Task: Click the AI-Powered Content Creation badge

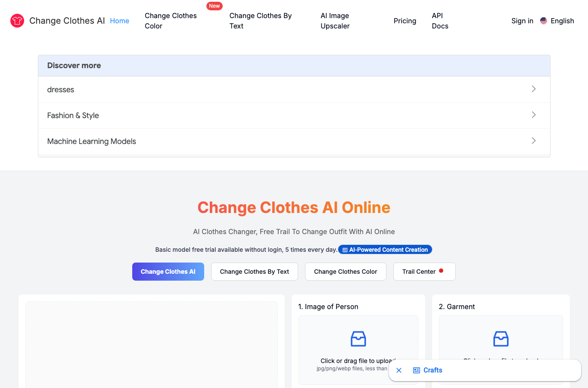Action: (385, 250)
